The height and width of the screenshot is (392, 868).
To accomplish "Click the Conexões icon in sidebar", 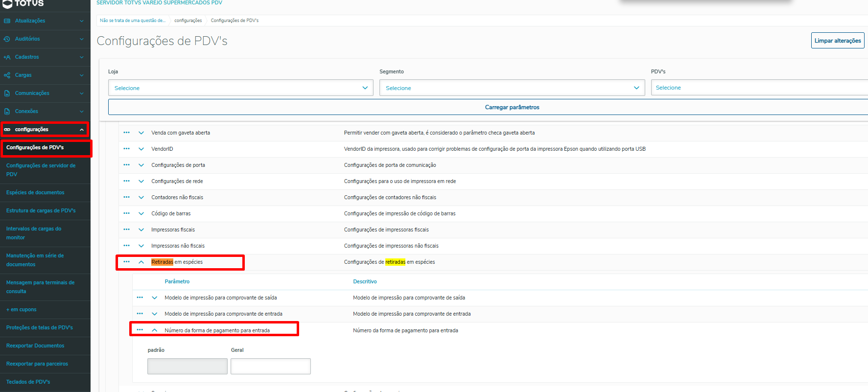I will point(7,112).
